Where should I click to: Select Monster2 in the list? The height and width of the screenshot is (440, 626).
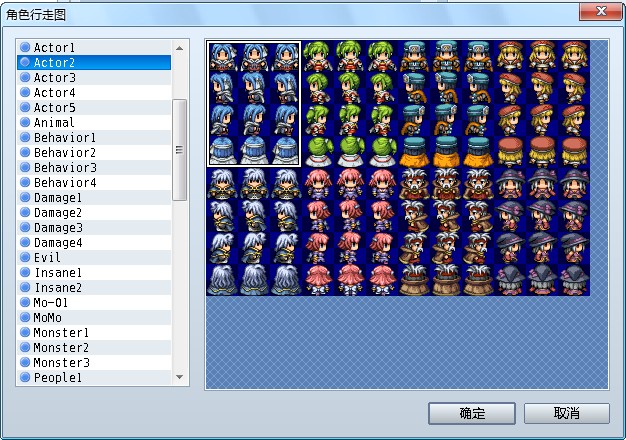click(94, 348)
